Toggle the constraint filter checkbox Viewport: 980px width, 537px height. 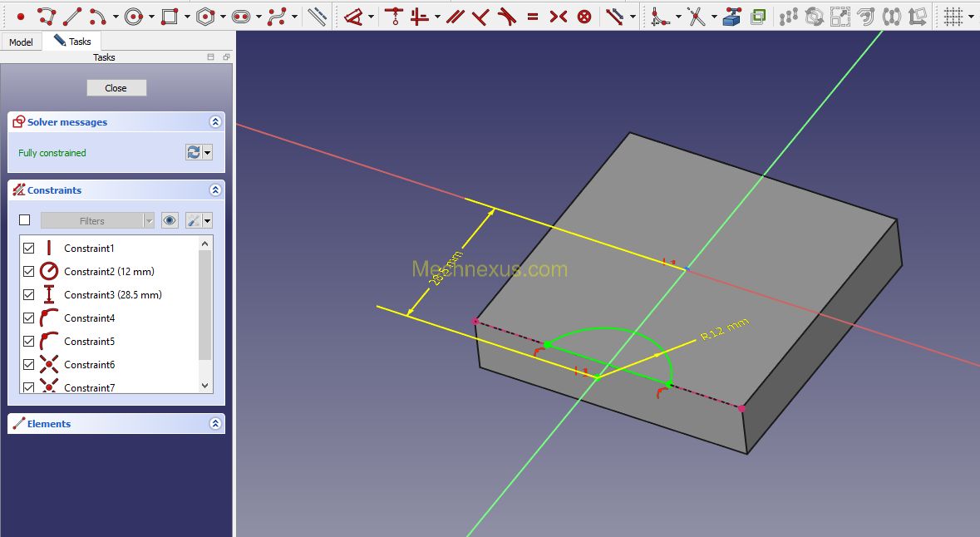tap(25, 220)
